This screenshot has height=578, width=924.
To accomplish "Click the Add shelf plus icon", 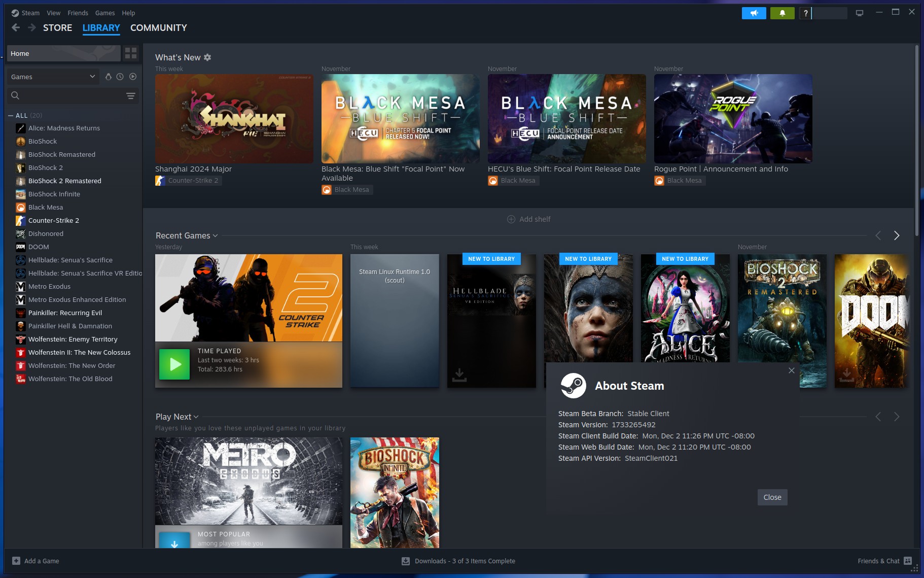I will click(x=511, y=219).
